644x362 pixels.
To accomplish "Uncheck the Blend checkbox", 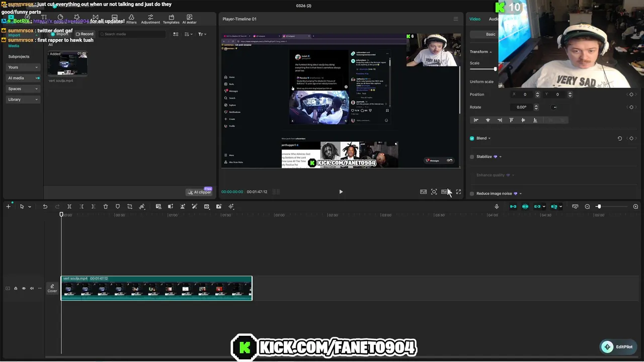I will coord(472,138).
